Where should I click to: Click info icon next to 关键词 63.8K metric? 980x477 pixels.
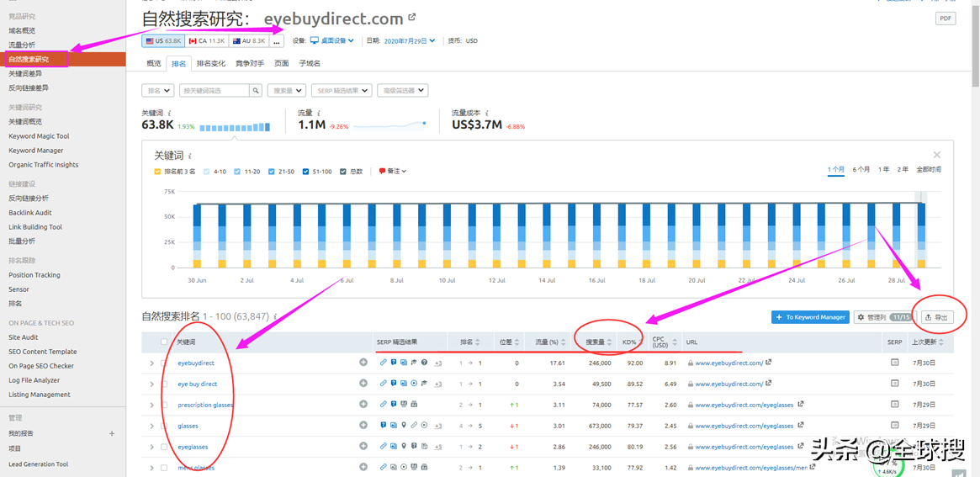pos(169,114)
